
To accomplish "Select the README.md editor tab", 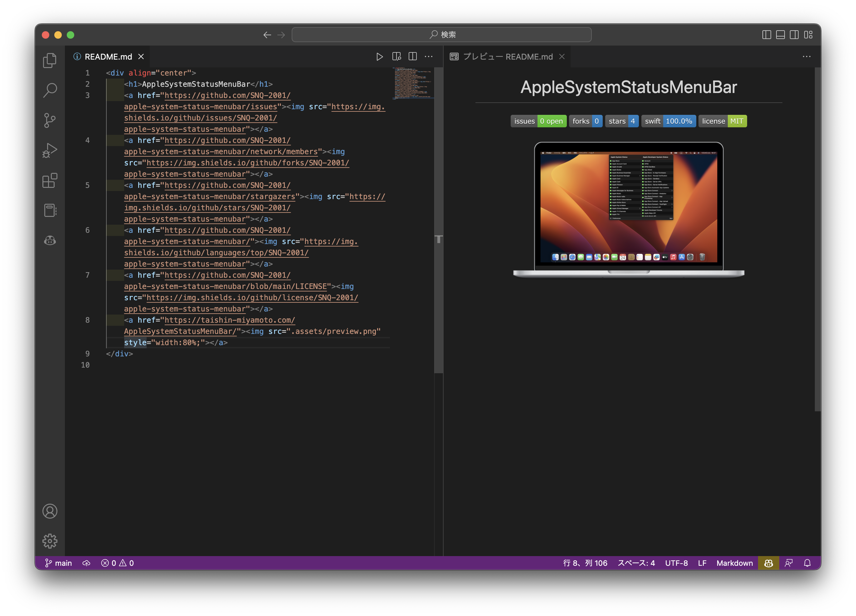I will 108,56.
